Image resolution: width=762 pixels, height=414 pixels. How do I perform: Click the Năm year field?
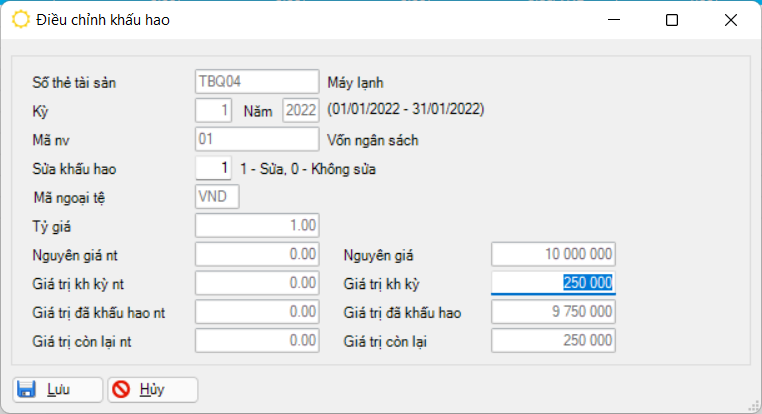pyautogui.click(x=301, y=110)
